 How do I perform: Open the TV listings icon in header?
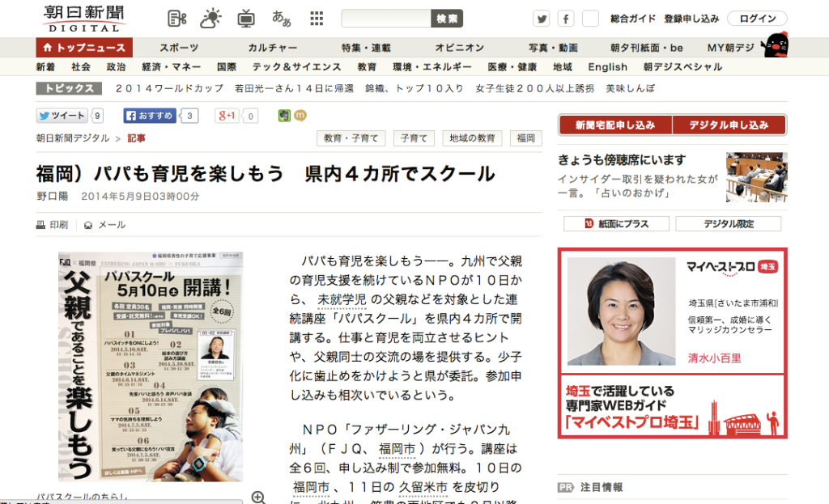[245, 17]
